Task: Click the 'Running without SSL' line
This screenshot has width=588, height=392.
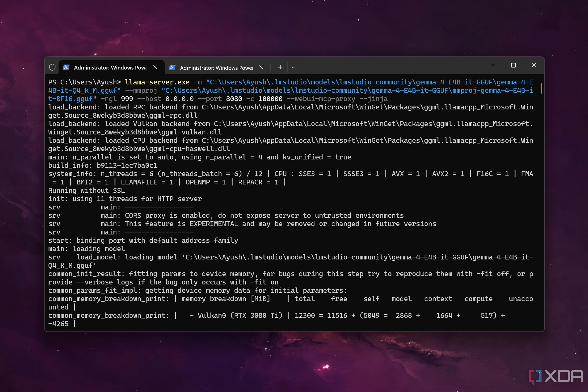Action: [x=87, y=191]
